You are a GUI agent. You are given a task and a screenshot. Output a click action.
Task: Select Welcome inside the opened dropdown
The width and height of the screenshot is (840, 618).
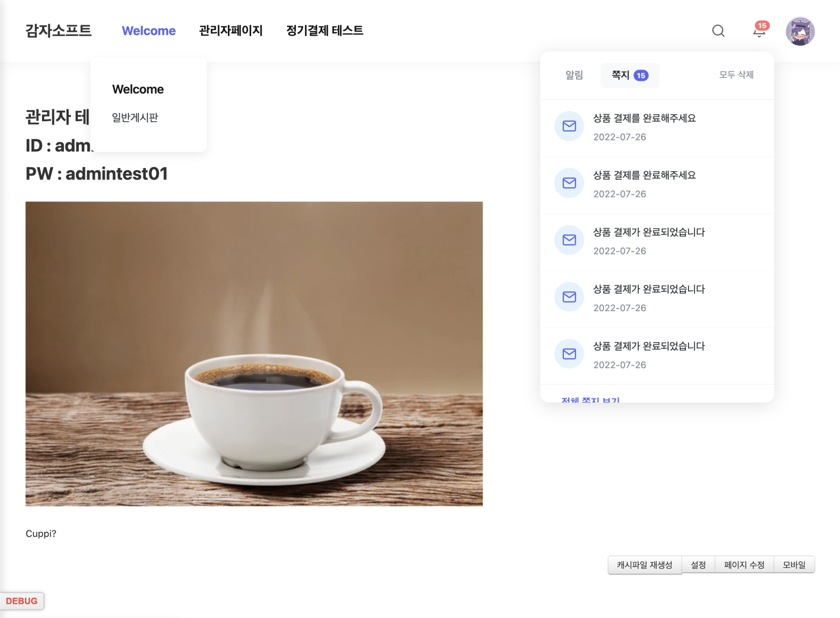pyautogui.click(x=138, y=89)
